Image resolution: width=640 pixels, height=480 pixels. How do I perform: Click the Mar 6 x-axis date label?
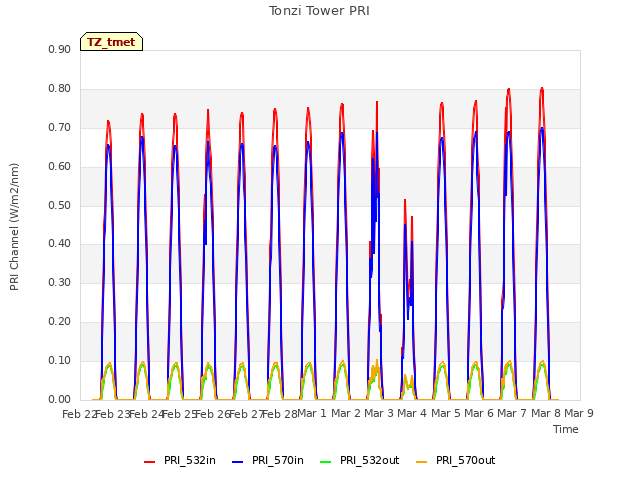[x=478, y=413]
